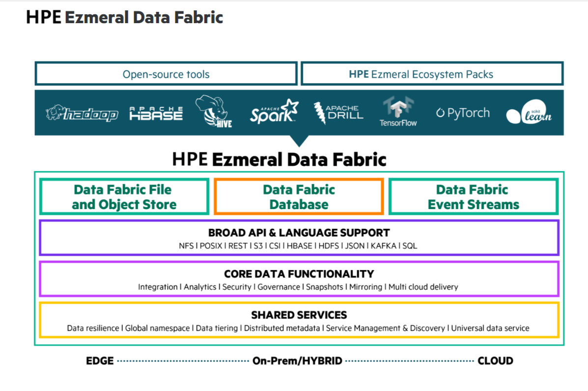The height and width of the screenshot is (391, 588).
Task: Click the HDFS API label
Action: coord(329,245)
